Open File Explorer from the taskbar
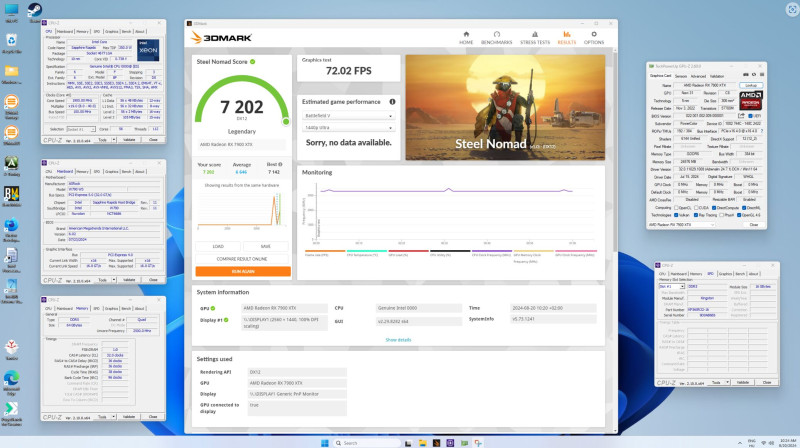 pyautogui.click(x=422, y=443)
